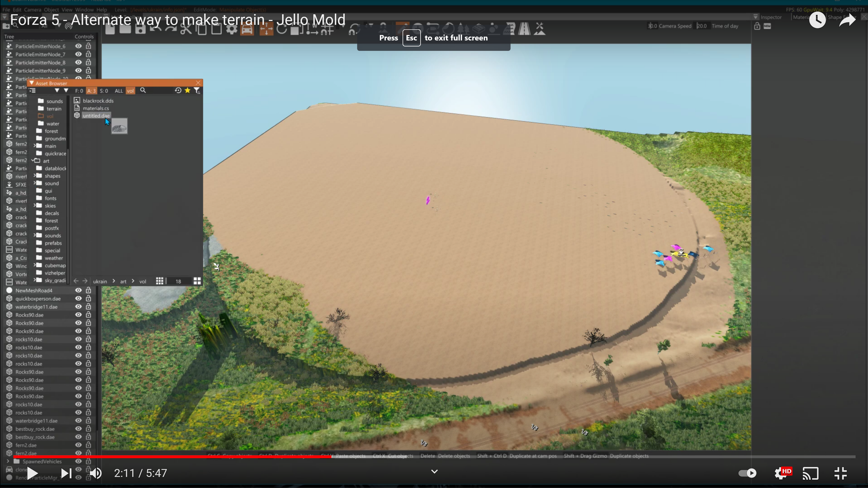This screenshot has height=488, width=868.
Task: Click the Cut scissors icon
Action: (186, 29)
